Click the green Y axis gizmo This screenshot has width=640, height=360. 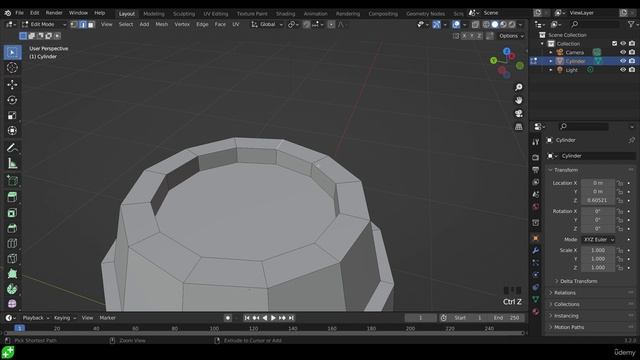(x=493, y=60)
